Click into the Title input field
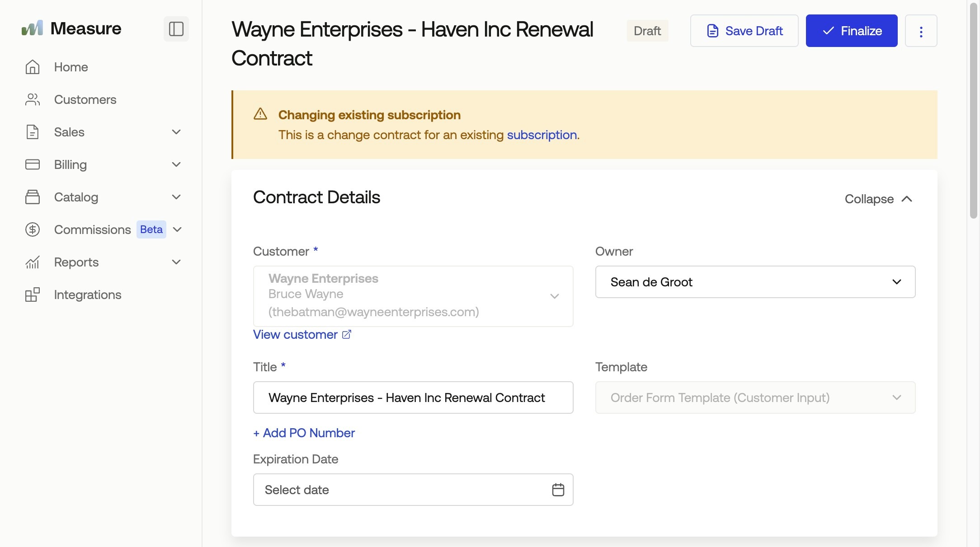980x547 pixels. click(x=413, y=397)
